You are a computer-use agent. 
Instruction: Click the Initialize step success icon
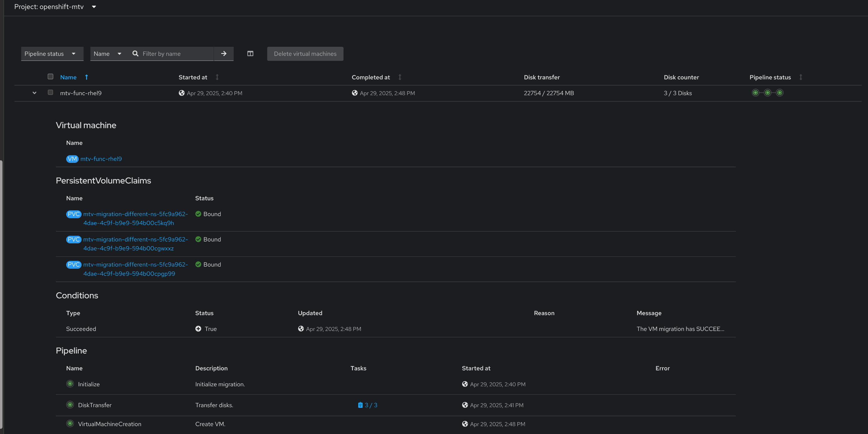point(70,384)
